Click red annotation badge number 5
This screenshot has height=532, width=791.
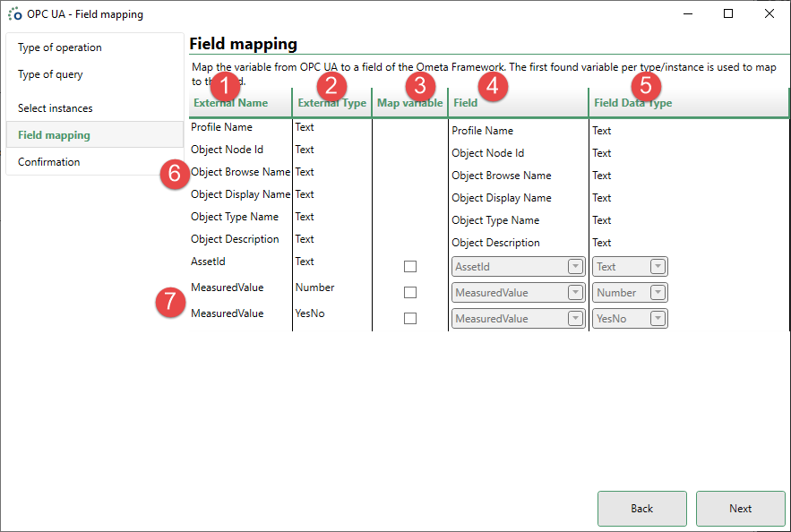click(646, 86)
